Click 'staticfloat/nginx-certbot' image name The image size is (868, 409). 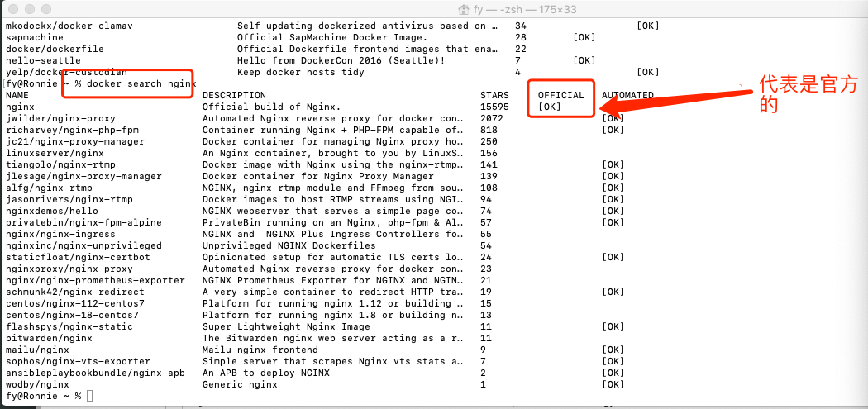[78, 257]
